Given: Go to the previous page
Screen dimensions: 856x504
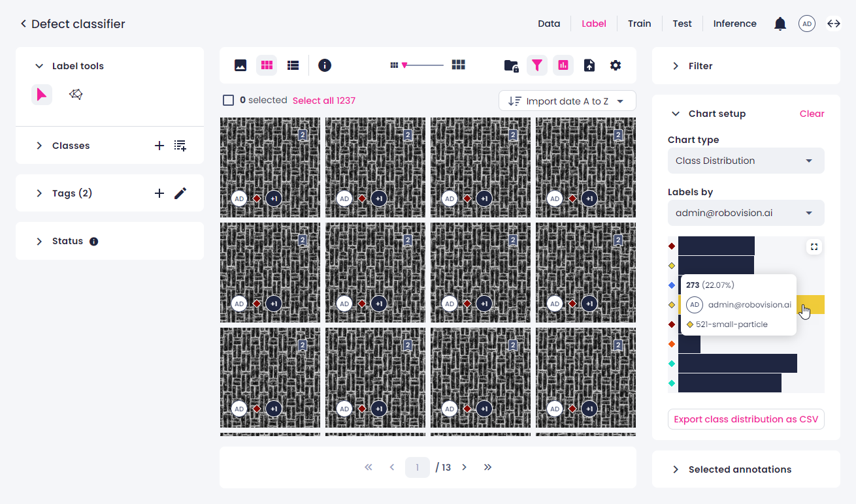Looking at the screenshot, I should (x=392, y=467).
